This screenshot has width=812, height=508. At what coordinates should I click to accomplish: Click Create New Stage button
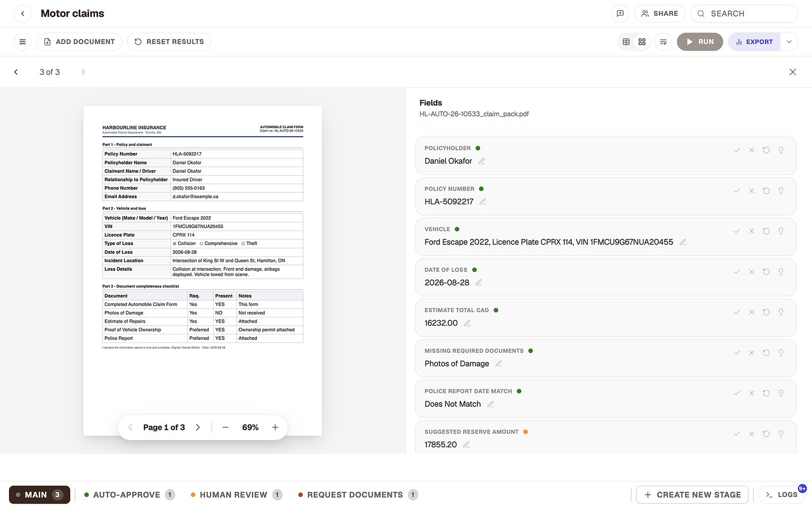(692, 494)
